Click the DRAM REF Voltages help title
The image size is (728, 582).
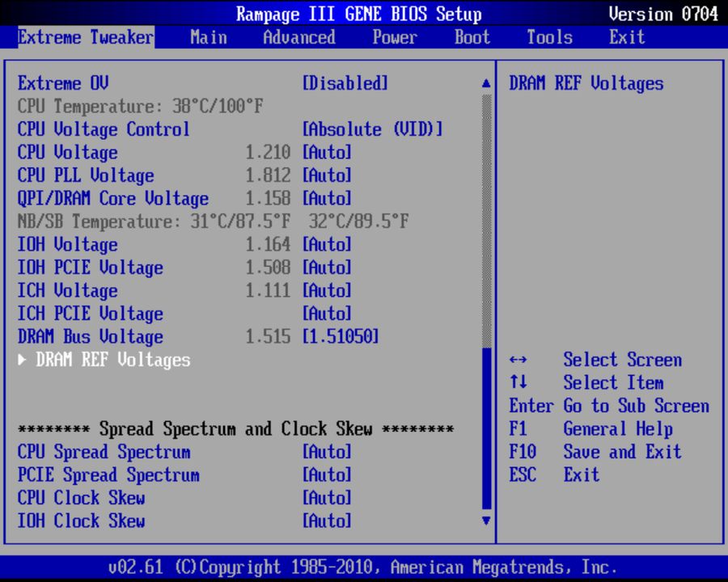[x=586, y=83]
